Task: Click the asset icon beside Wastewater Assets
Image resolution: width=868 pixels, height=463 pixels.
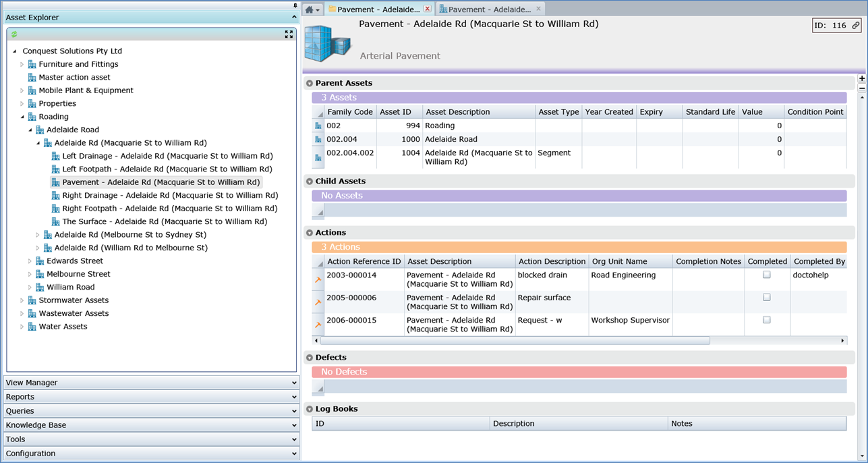Action: [x=32, y=313]
